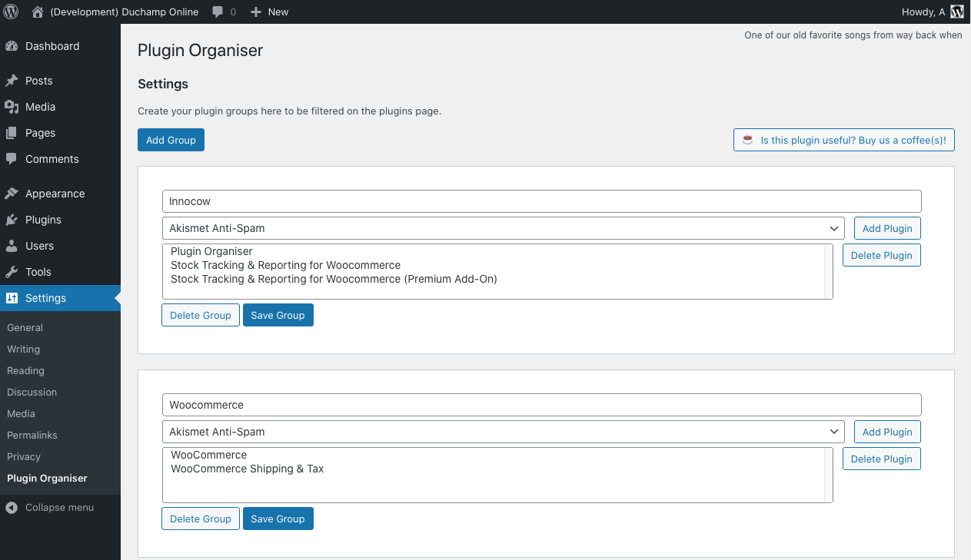
Task: Click the Appearance paintbrush icon
Action: 12,194
